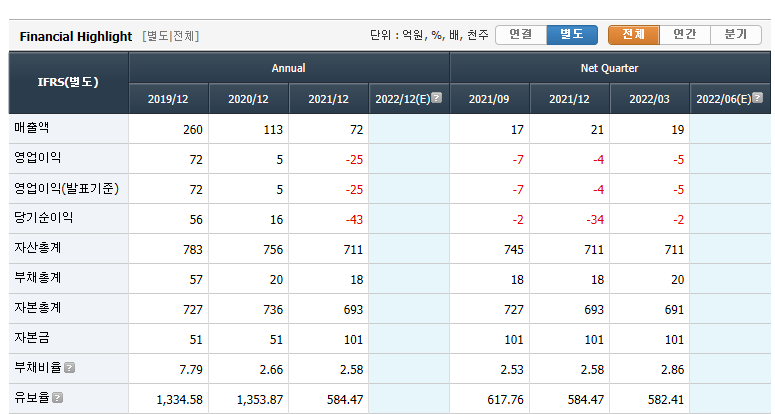This screenshot has width=775, height=414.
Task: Click the Net Quarter column group header
Action: tap(610, 68)
